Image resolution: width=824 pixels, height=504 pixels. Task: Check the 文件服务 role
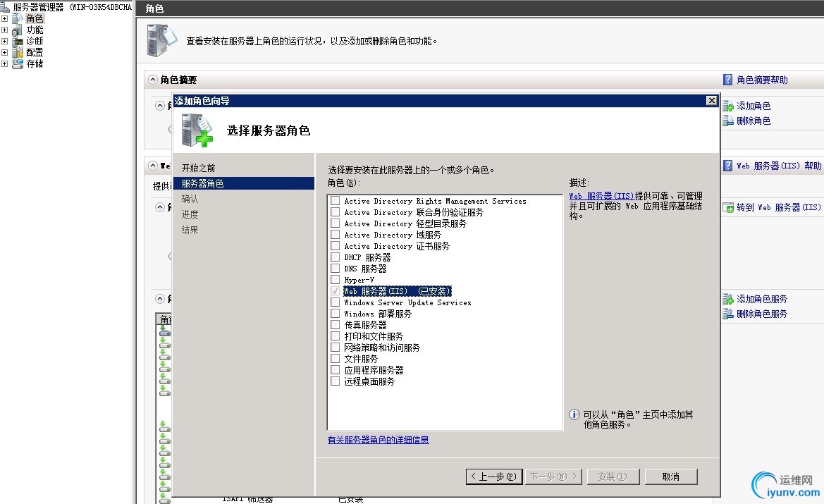pos(336,358)
